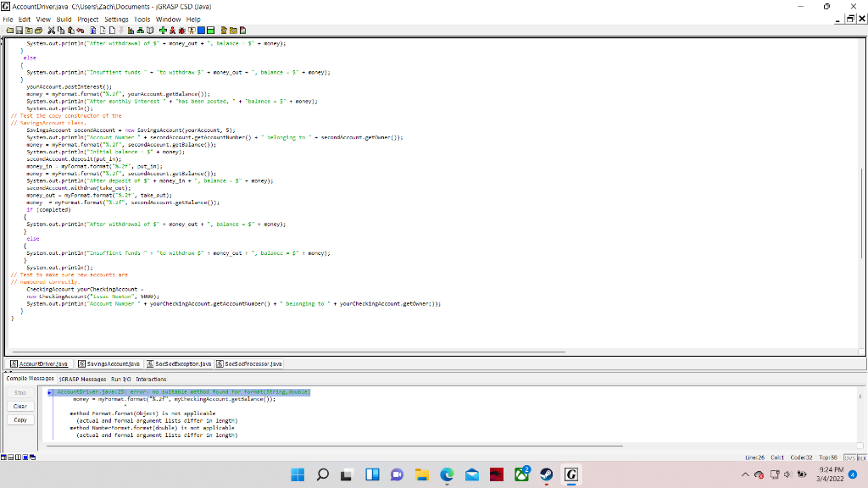The height and width of the screenshot is (488, 868).
Task: Save the current file with the Save icon
Action: [x=19, y=30]
